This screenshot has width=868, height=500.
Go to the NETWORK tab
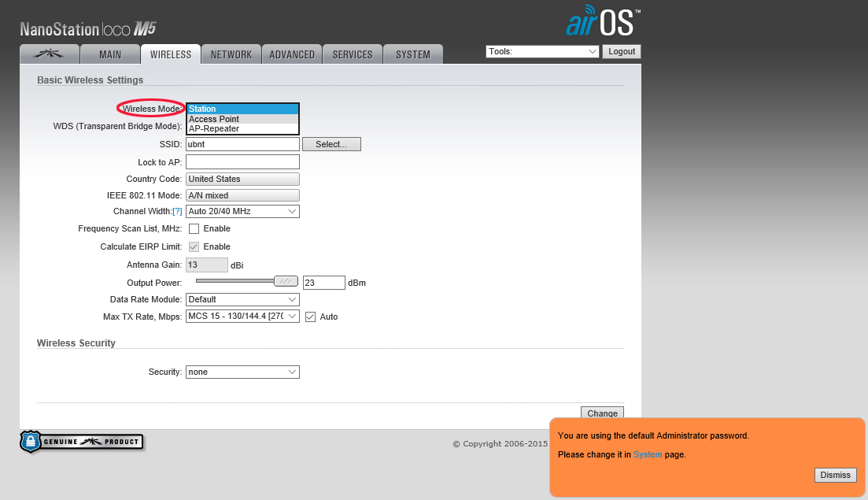(231, 54)
